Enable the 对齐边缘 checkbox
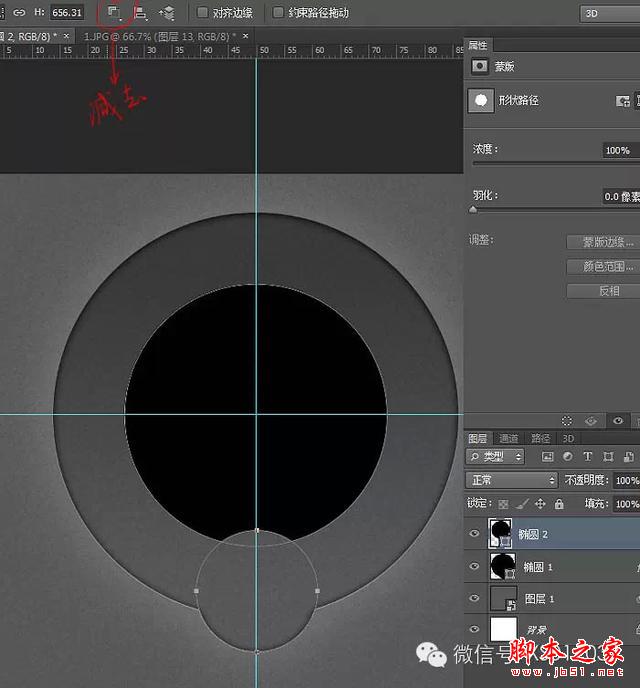This screenshot has width=640, height=688. pos(203,12)
